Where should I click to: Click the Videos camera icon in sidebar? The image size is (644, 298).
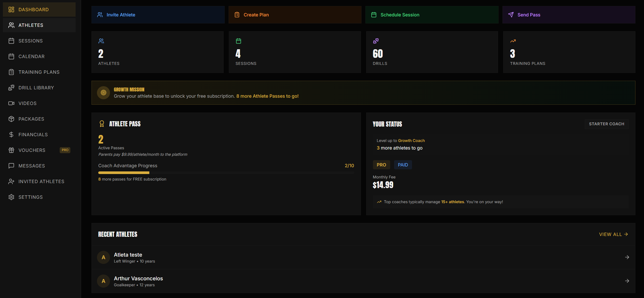click(x=11, y=103)
